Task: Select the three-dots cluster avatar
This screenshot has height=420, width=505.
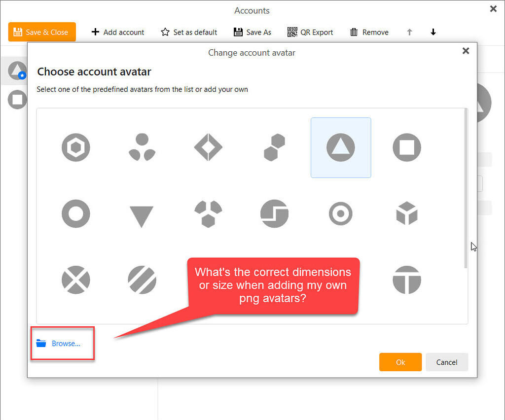Action: 142,147
